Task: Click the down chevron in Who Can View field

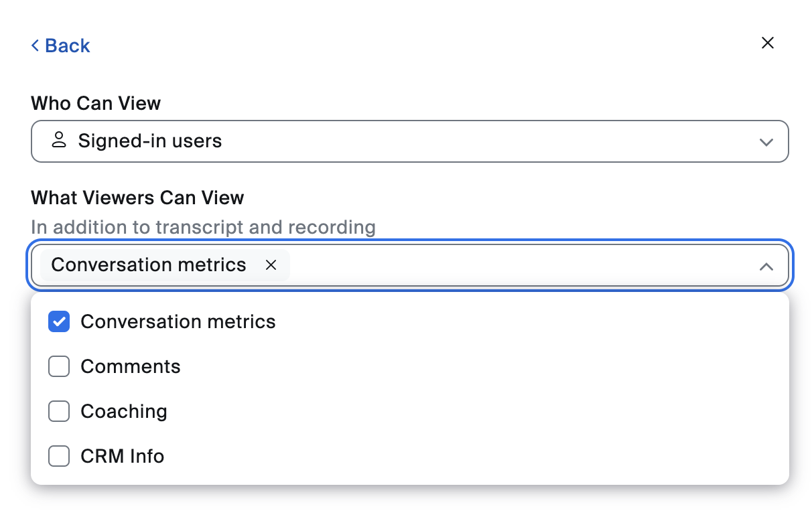Action: click(x=766, y=142)
